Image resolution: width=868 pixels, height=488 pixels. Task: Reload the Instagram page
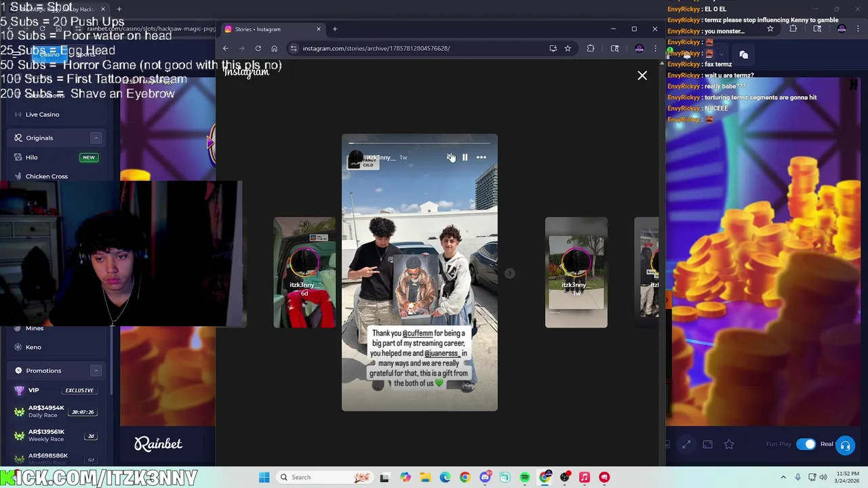click(258, 48)
